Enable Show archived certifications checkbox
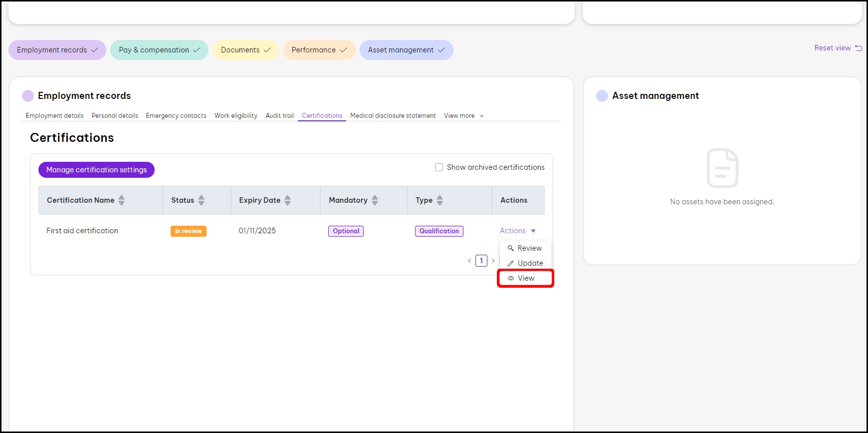Screen dimensions: 868x433 point(439,167)
